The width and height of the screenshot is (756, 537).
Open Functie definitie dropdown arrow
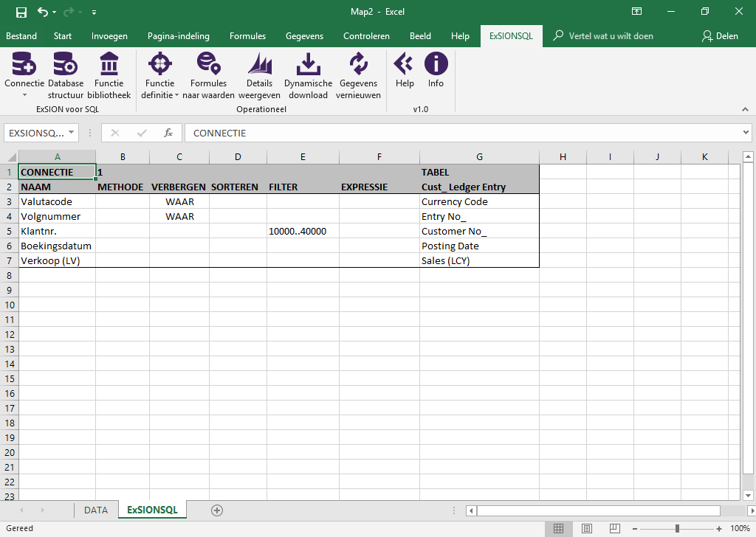point(176,95)
